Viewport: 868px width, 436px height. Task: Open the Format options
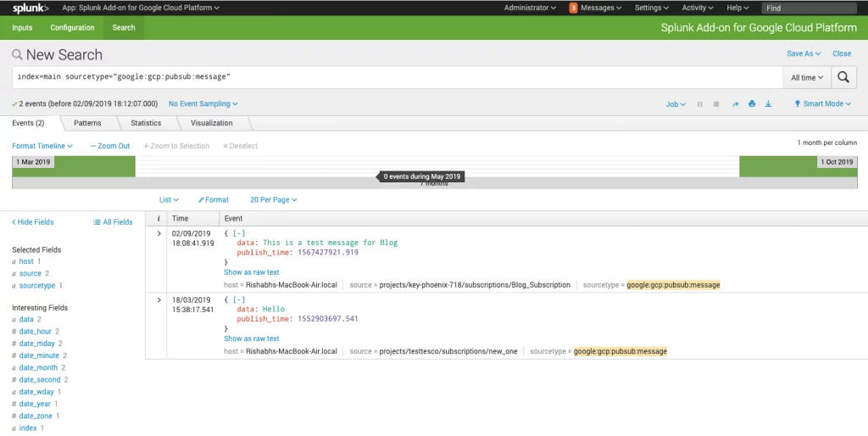[214, 199]
